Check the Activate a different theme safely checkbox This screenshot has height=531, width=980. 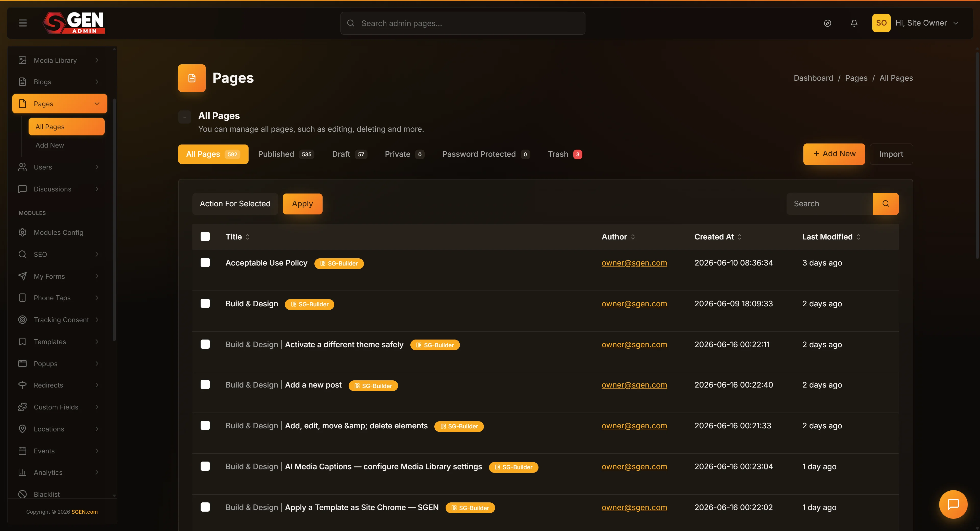pos(205,344)
